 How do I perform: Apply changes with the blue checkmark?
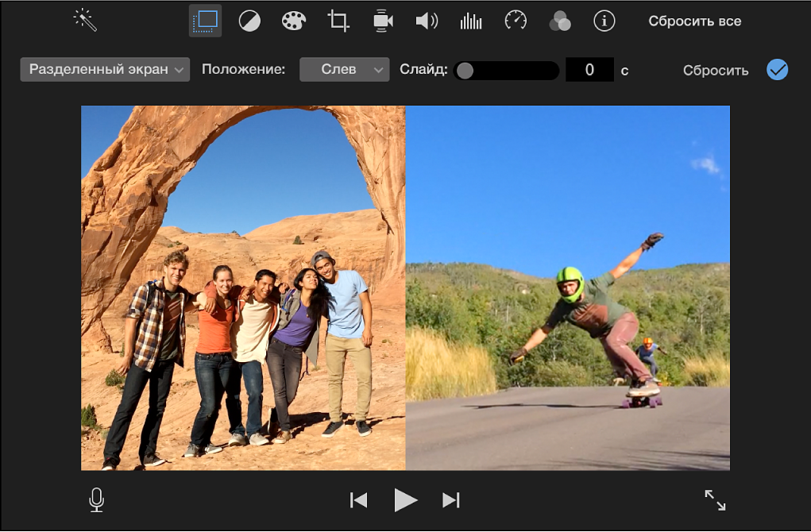(777, 70)
